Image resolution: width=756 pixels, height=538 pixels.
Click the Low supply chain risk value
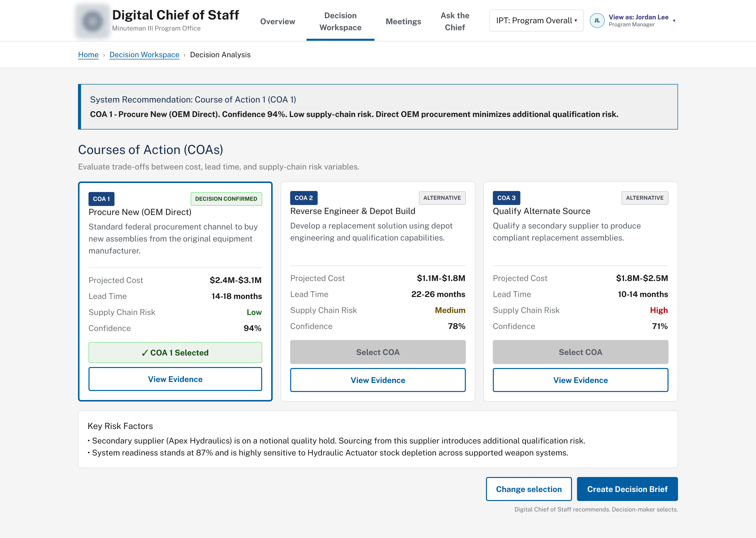(254, 312)
